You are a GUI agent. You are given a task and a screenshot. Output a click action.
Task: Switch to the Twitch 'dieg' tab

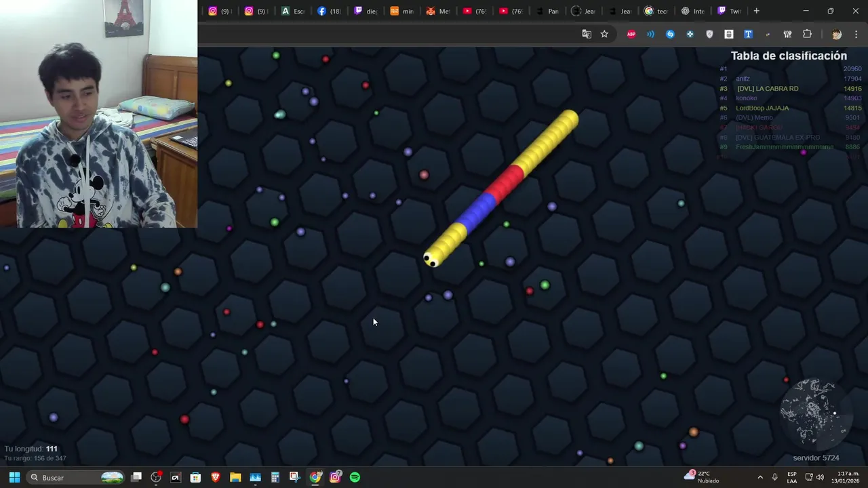click(x=366, y=11)
